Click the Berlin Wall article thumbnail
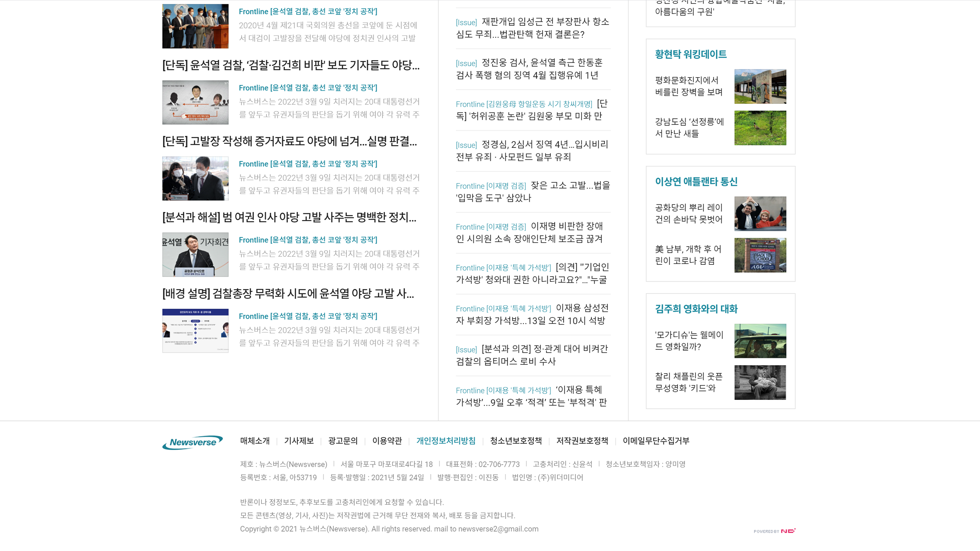The image size is (980, 551). click(760, 86)
